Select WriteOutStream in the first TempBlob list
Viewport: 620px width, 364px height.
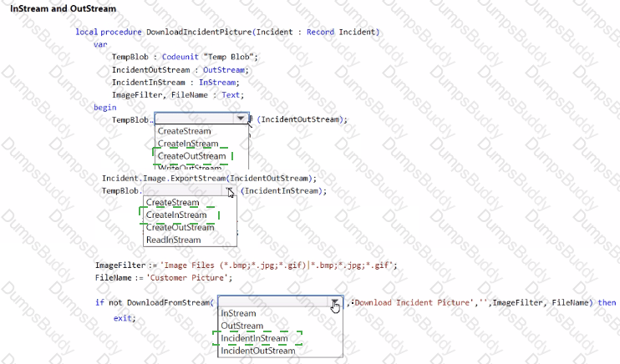pyautogui.click(x=190, y=168)
